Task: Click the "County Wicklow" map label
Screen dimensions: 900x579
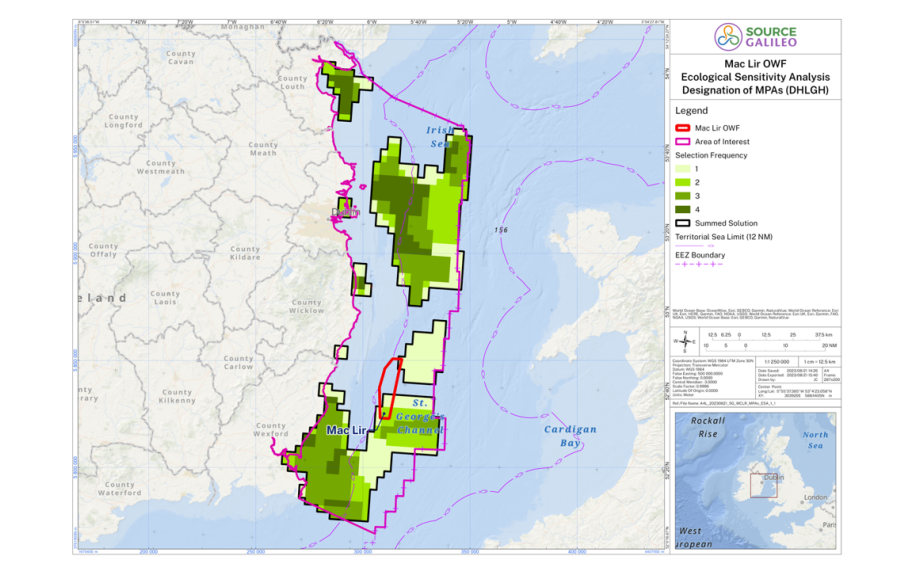Action: 307,306
